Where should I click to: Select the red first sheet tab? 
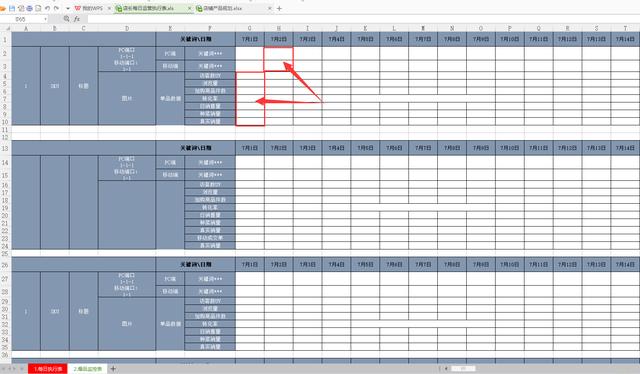[x=48, y=369]
